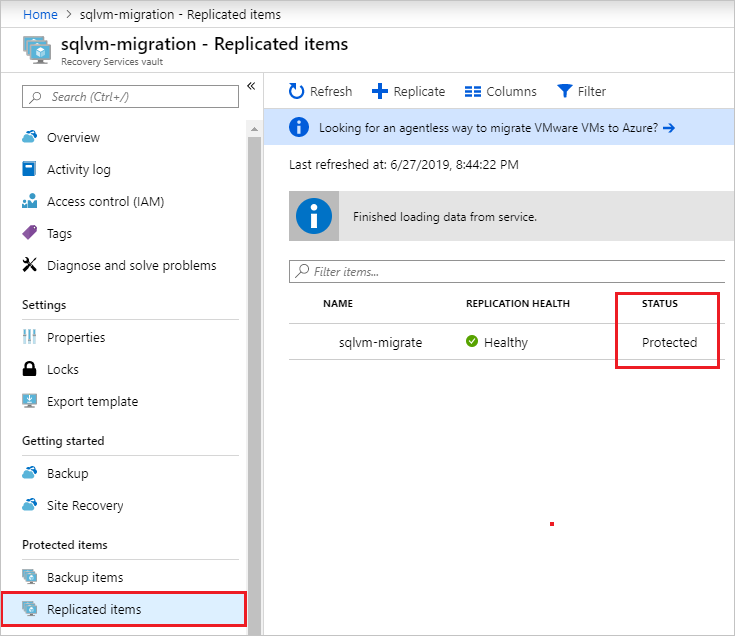Click the Home breadcrumb link
The image size is (735, 636).
pos(40,15)
